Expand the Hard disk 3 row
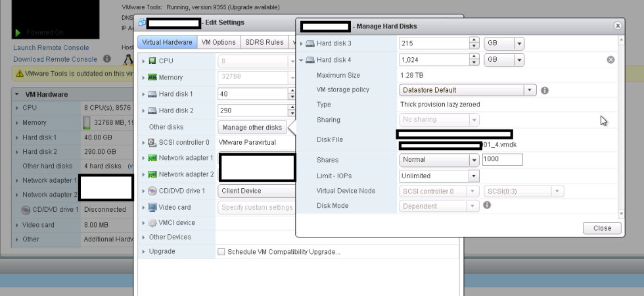The height and width of the screenshot is (296, 644). click(x=302, y=43)
